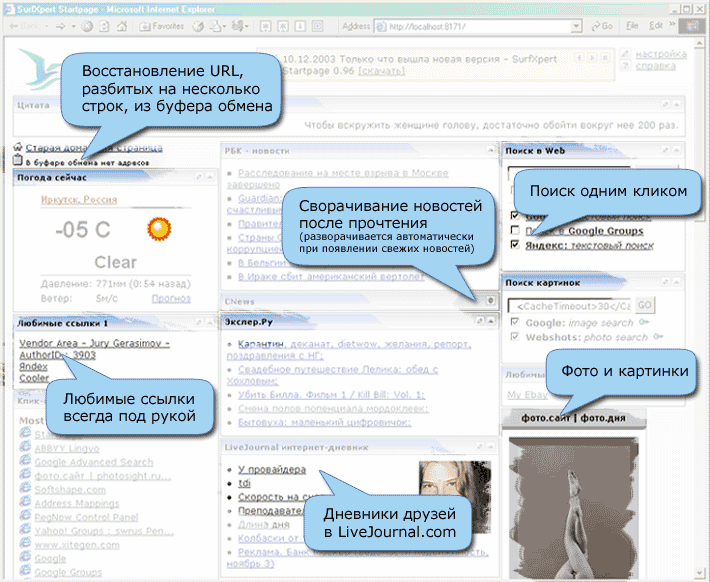Image resolution: width=710 pixels, height=582 pixels.
Task: Show the previous news ticker item
Action: pos(579,58)
